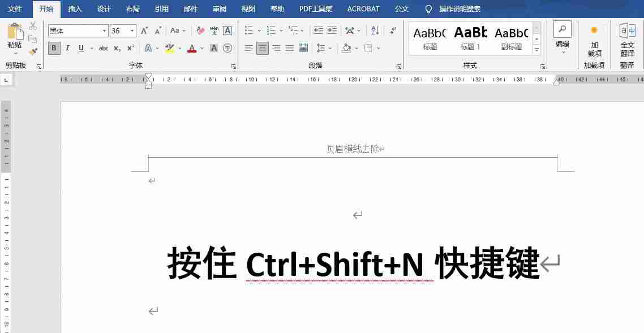Set paragraph alignment to left
The width and height of the screenshot is (644, 333).
[249, 49]
